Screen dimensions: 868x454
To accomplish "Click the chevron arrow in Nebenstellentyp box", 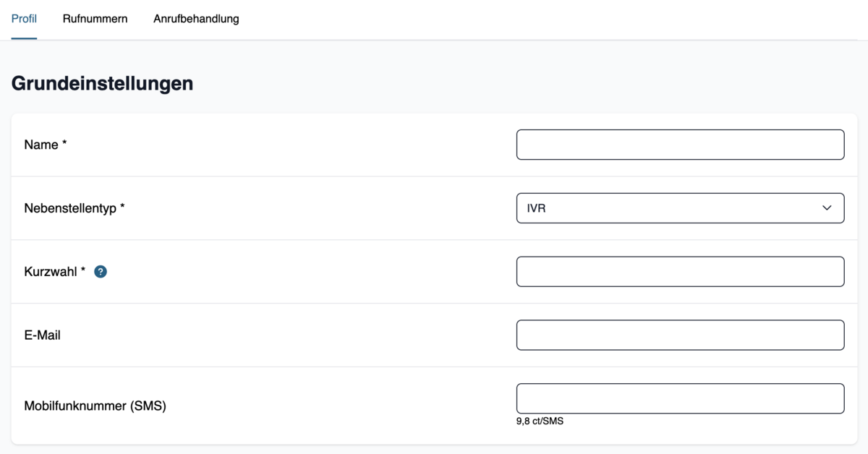I will 827,208.
